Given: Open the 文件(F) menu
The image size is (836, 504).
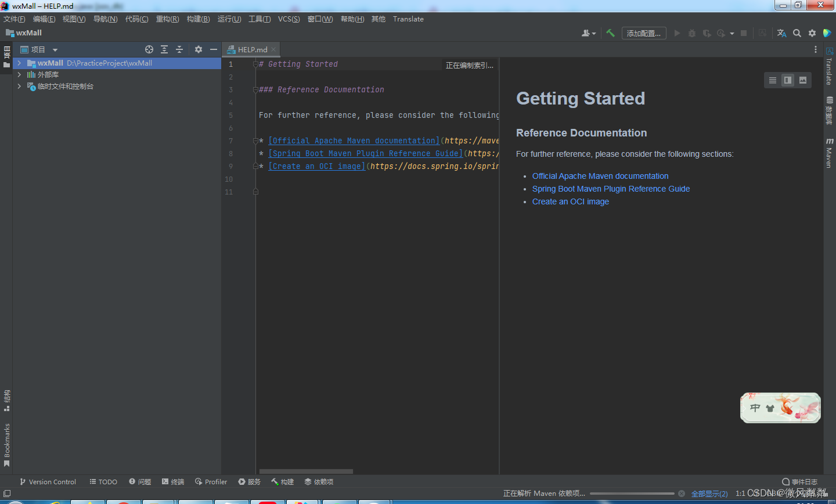Looking at the screenshot, I should [15, 19].
